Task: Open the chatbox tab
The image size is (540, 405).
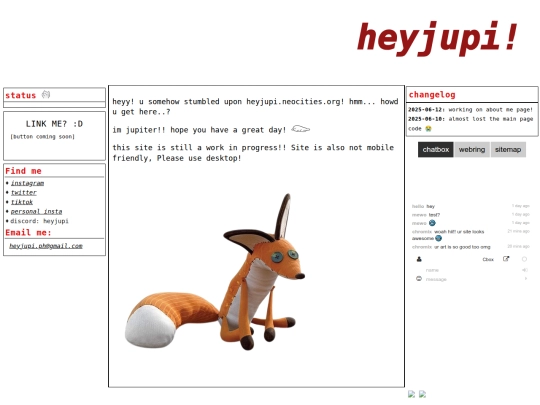Action: [x=436, y=149]
